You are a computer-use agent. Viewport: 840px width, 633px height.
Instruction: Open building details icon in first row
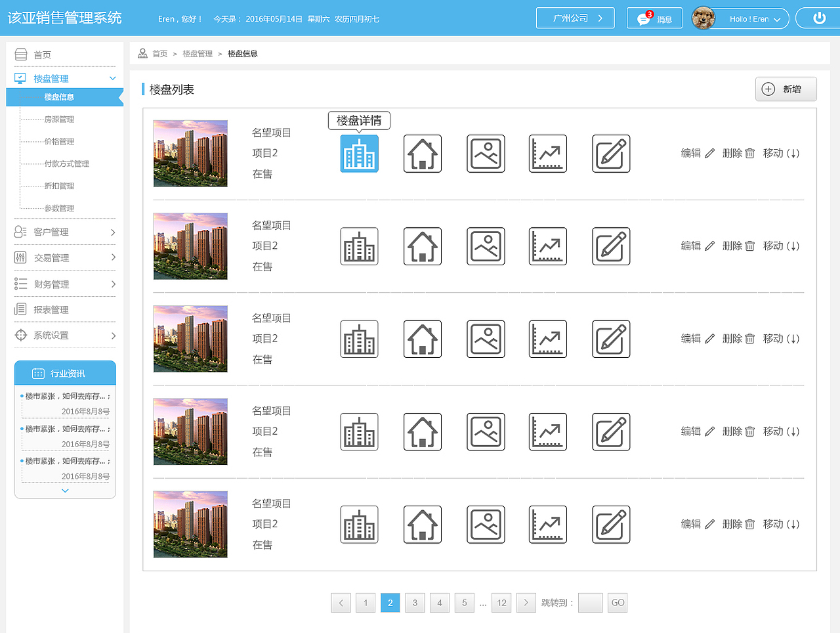[359, 154]
